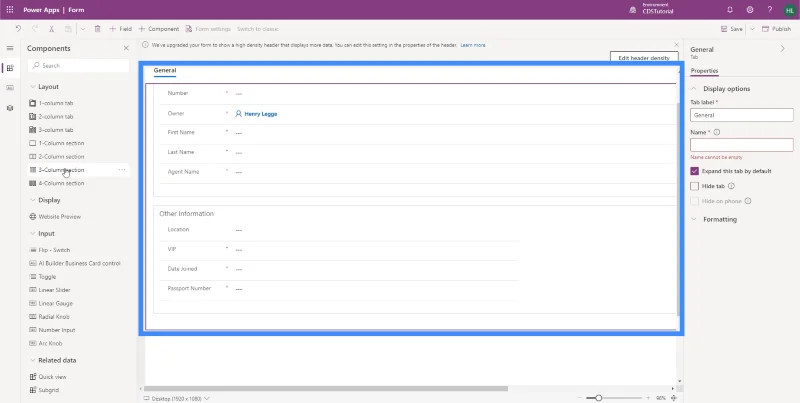Select the Table columns icon in left rail
This screenshot has width=800, height=403.
click(10, 88)
